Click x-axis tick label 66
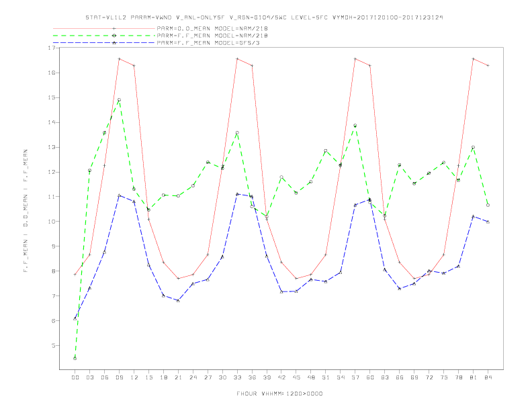The width and height of the screenshot is (532, 411). pos(400,377)
